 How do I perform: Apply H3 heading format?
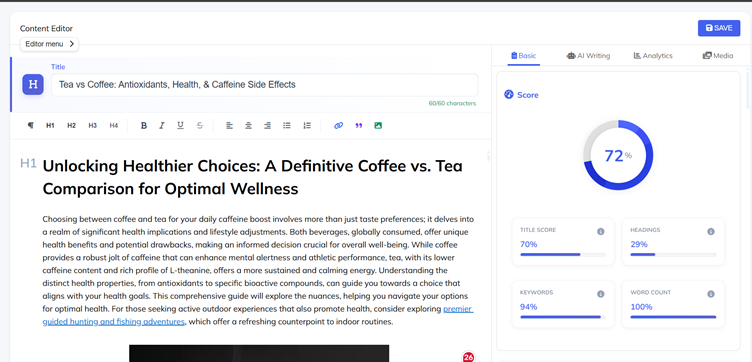point(93,126)
